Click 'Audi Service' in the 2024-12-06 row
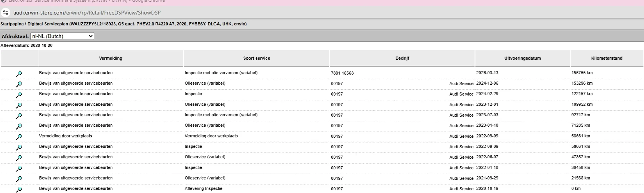The width and height of the screenshot is (644, 193). [x=461, y=83]
